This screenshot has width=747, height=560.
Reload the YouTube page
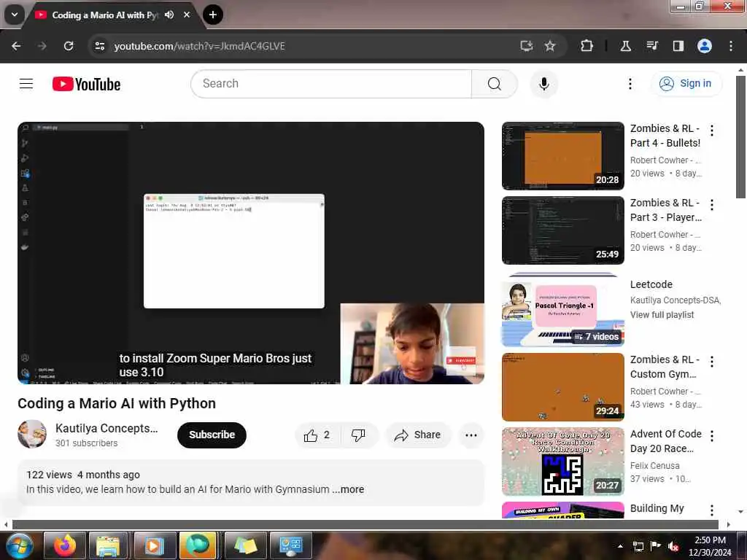coord(69,46)
